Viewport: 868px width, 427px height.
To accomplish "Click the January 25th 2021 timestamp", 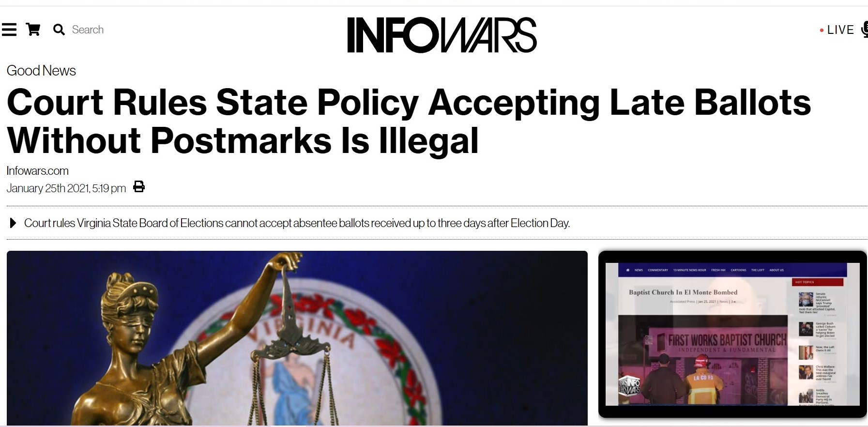I will 66,188.
